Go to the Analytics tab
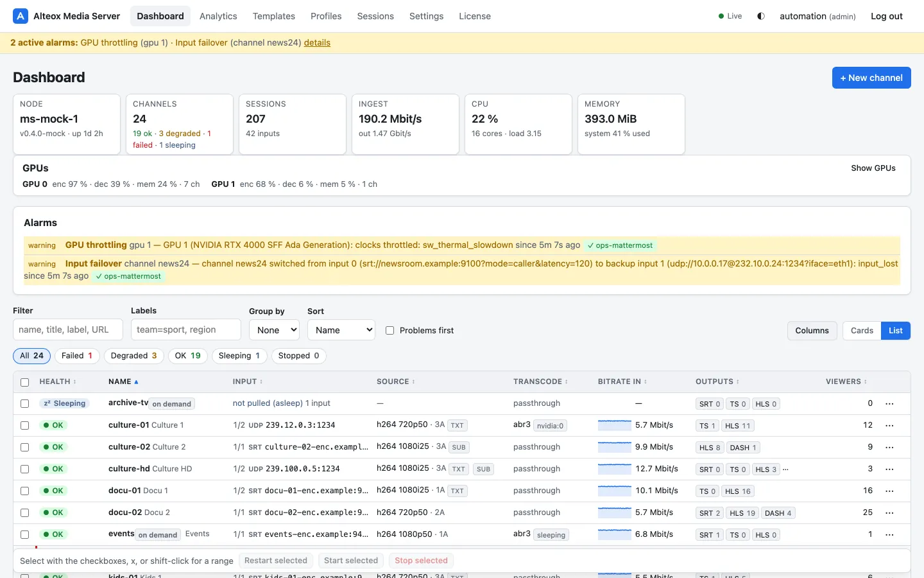The image size is (924, 578). point(218,16)
